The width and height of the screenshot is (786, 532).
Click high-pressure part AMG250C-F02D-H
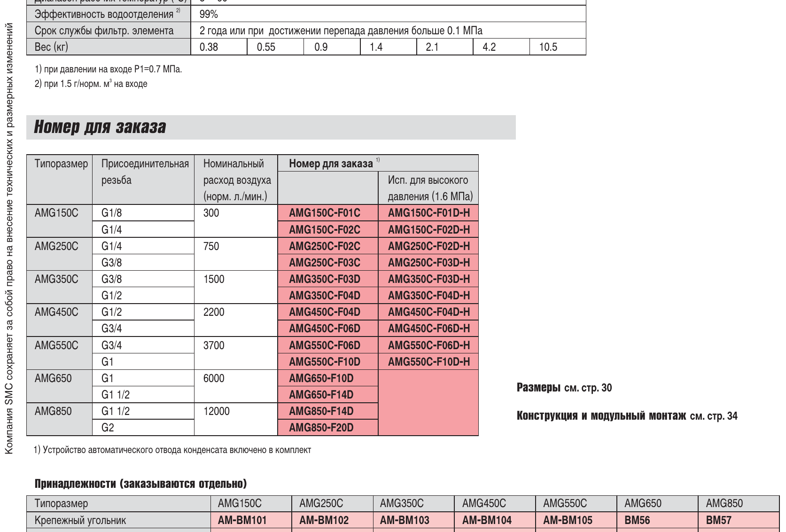point(429,246)
